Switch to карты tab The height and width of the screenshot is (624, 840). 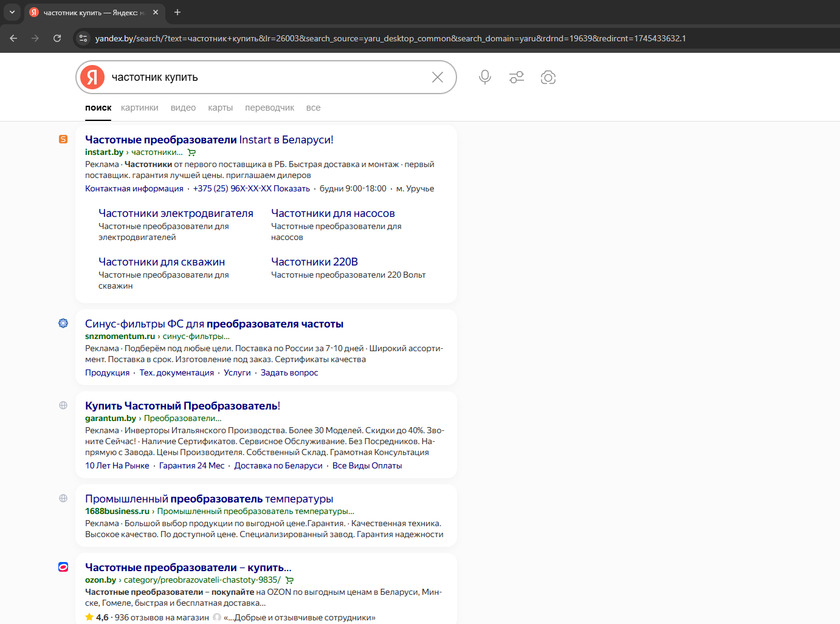click(221, 108)
